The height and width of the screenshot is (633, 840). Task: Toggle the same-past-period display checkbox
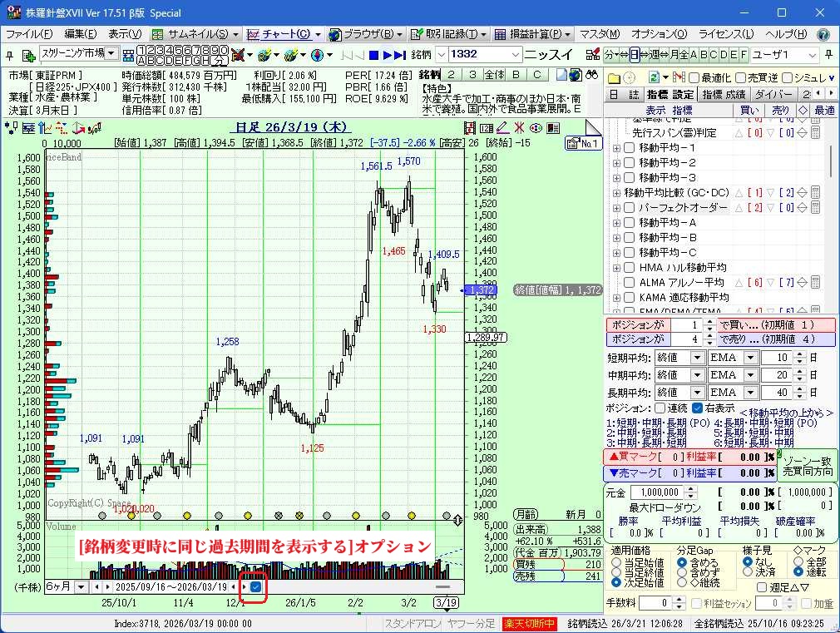pyautogui.click(x=256, y=587)
